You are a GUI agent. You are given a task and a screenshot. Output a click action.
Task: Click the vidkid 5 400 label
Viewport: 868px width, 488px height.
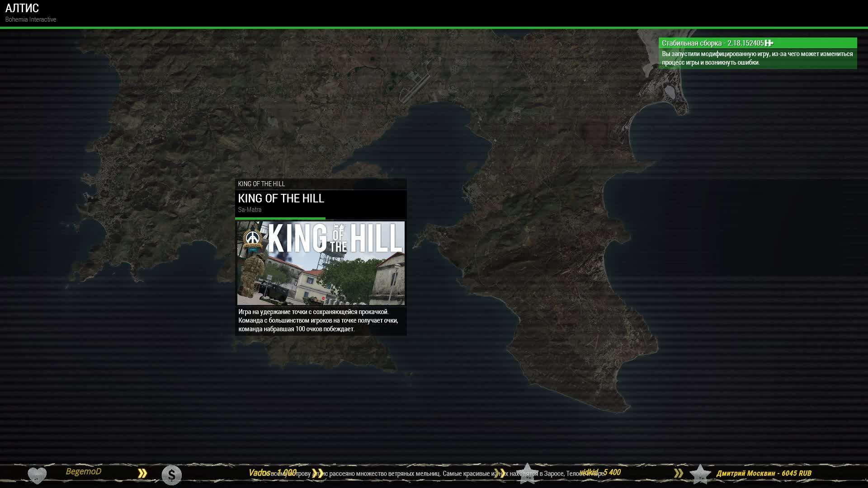(x=600, y=472)
